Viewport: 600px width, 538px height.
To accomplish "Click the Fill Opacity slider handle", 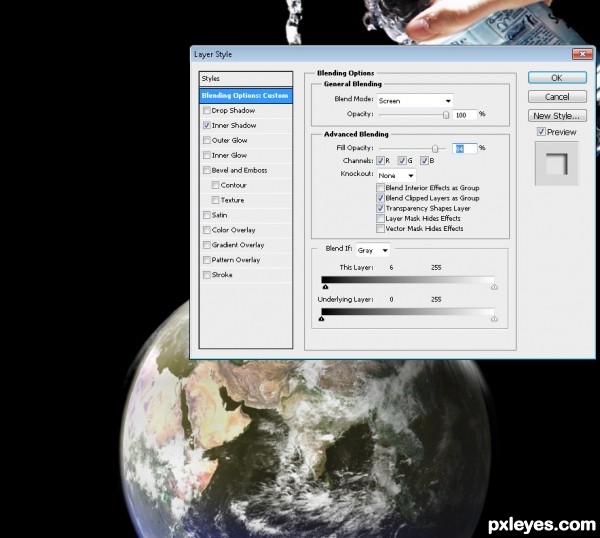I will (x=435, y=148).
